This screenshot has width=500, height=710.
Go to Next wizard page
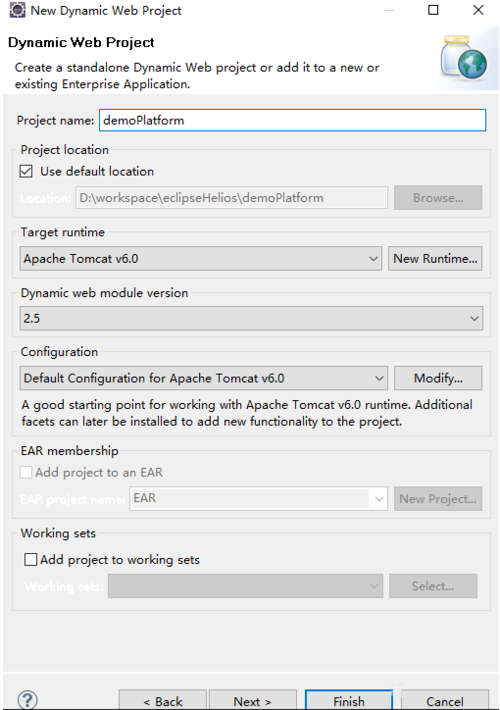253,700
